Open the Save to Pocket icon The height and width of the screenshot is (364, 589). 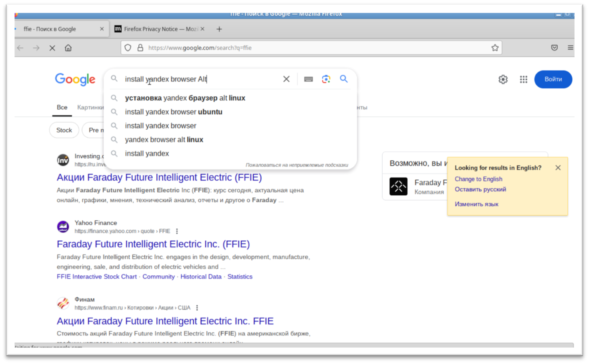click(x=554, y=48)
